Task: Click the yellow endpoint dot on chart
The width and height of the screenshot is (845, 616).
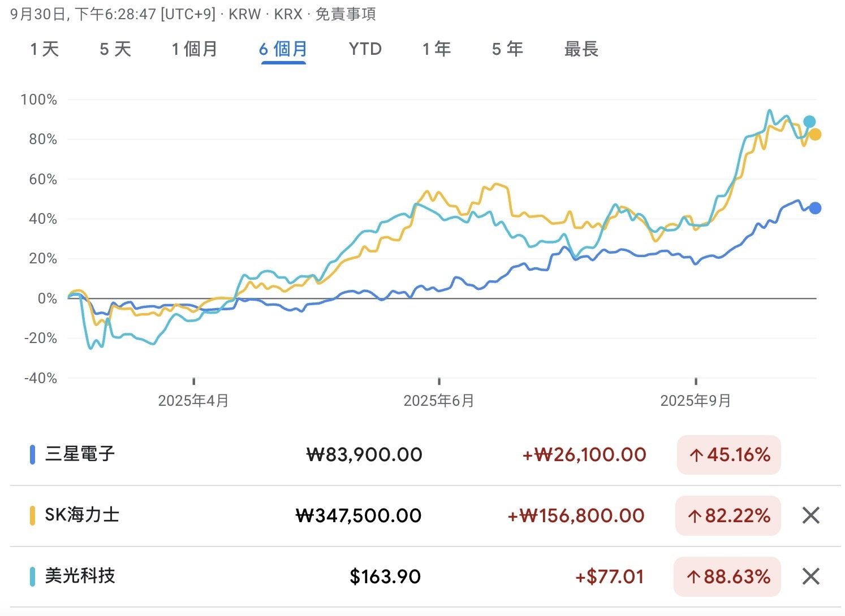Action: tap(815, 135)
